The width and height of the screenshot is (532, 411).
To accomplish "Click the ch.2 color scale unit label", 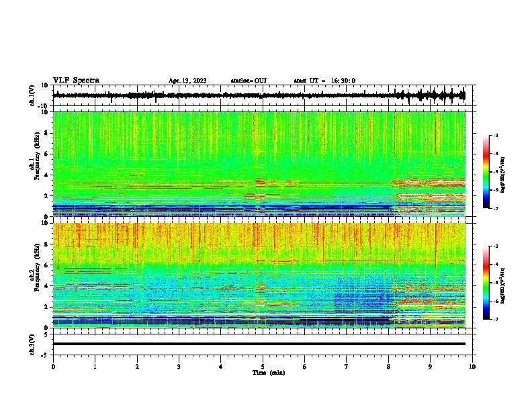I will coord(503,285).
